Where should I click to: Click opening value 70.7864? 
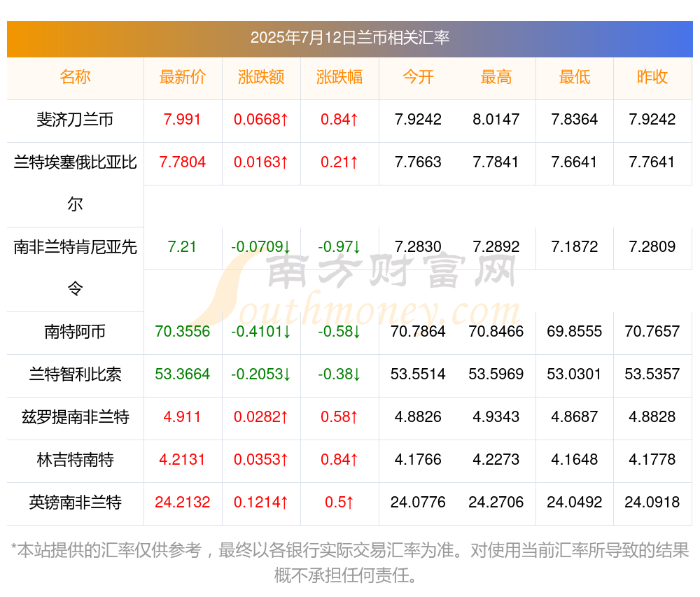coord(418,332)
